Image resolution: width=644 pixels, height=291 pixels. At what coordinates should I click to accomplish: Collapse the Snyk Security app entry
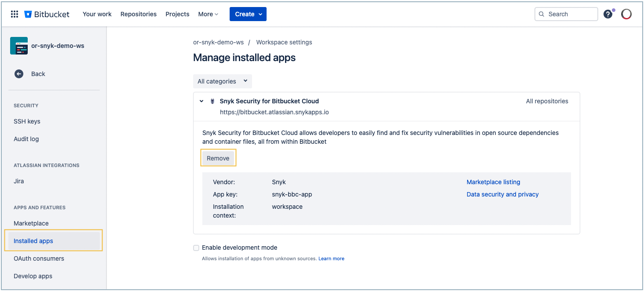coord(201,101)
